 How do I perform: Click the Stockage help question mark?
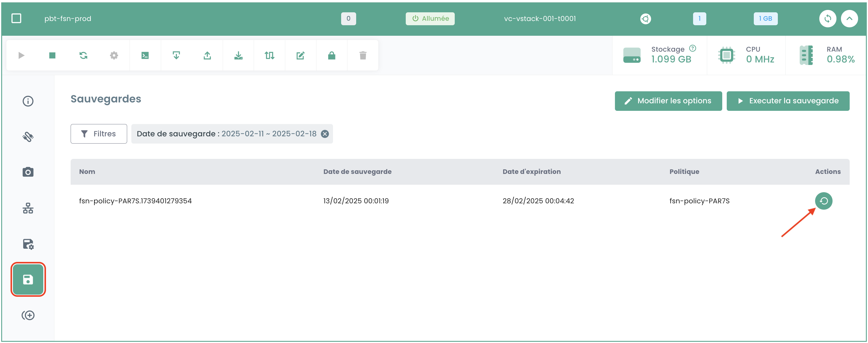[x=692, y=48]
